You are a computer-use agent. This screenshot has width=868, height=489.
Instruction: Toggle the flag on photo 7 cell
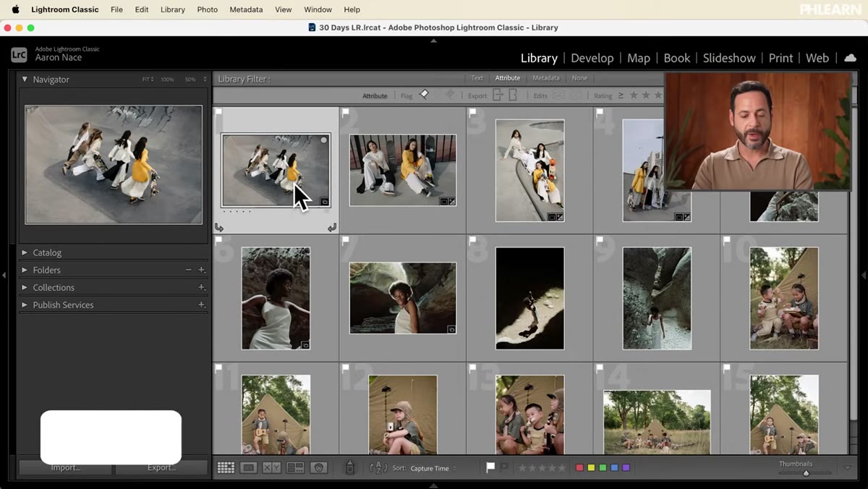click(346, 240)
